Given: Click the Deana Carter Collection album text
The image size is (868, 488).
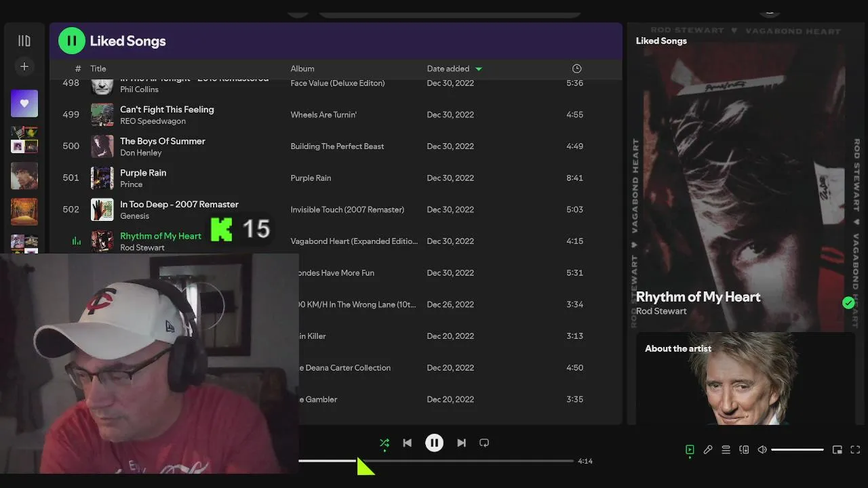Looking at the screenshot, I should [x=345, y=367].
